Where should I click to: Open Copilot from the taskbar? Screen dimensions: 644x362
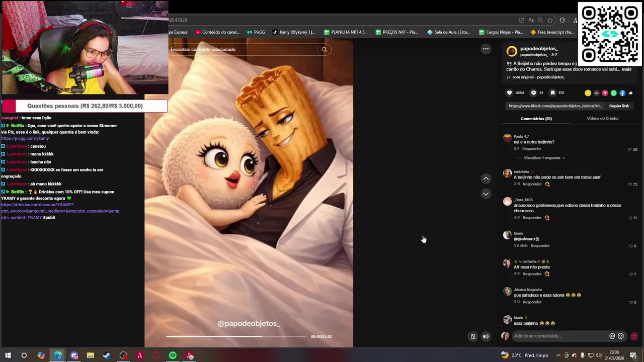coord(41,355)
